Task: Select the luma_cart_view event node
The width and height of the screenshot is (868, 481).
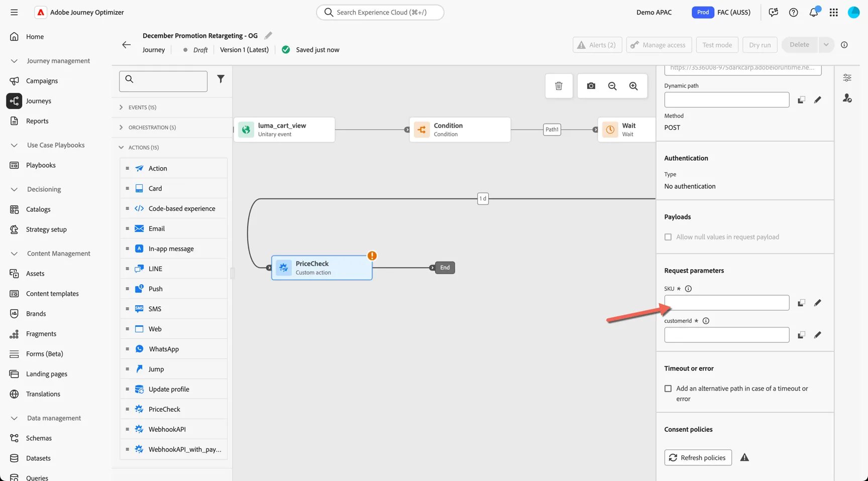Action: click(284, 130)
